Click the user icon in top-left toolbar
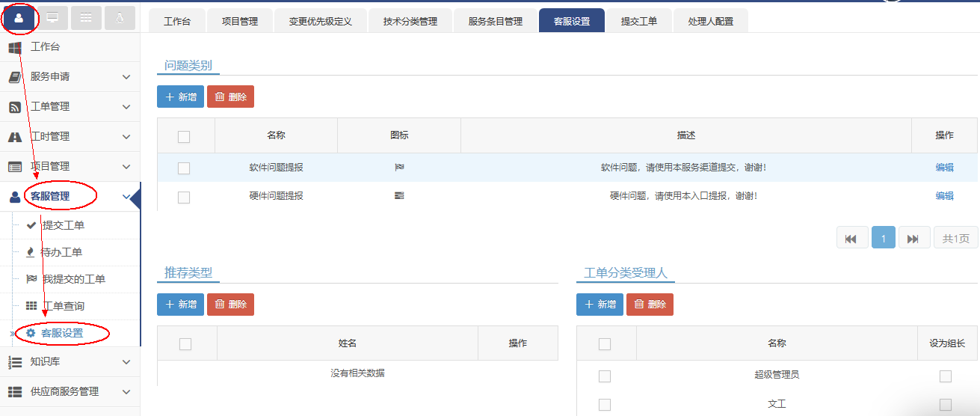 tap(19, 18)
